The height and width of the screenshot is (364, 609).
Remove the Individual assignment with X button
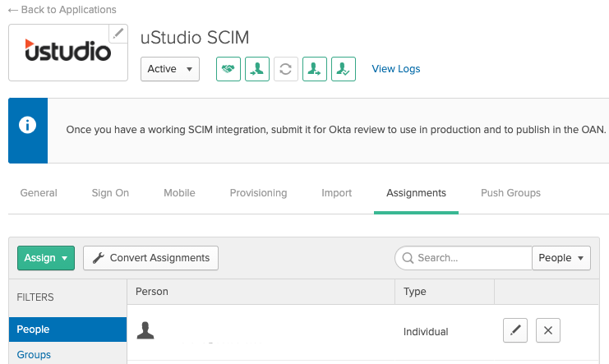point(548,330)
